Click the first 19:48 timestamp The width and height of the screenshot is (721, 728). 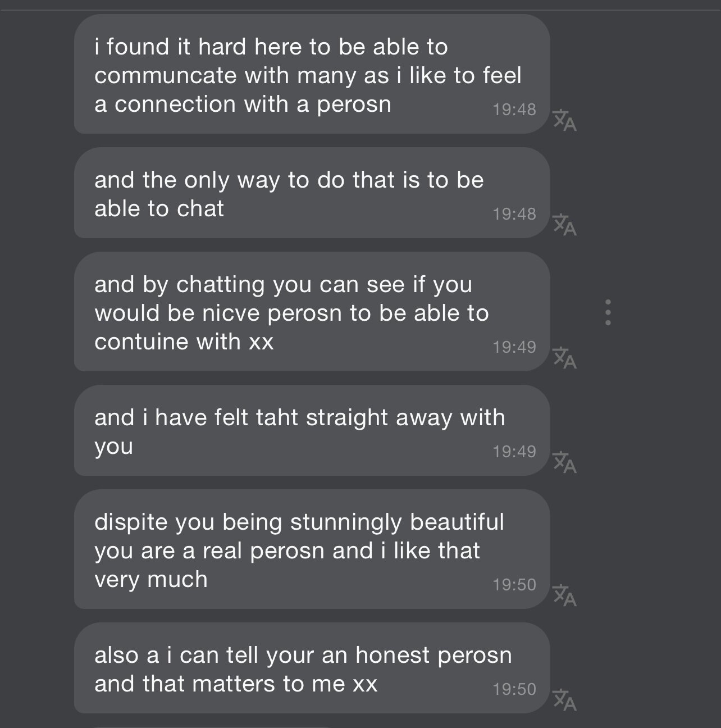(x=514, y=110)
